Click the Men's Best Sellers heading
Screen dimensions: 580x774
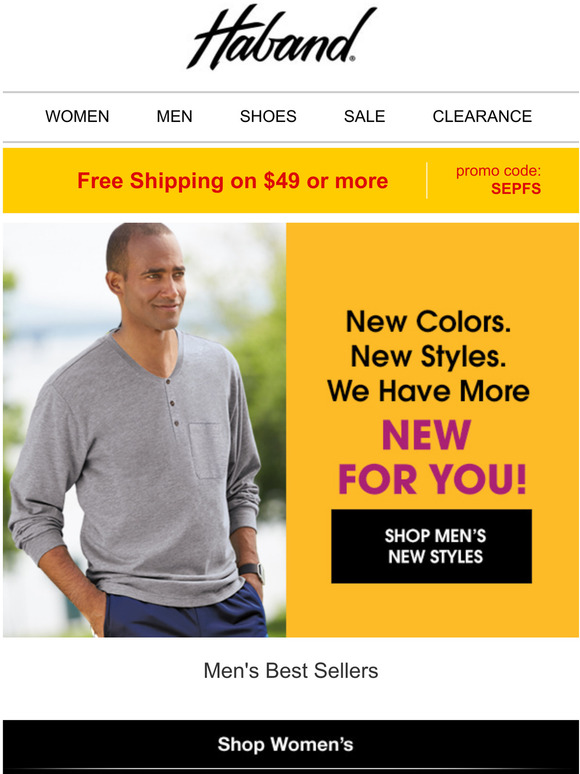(291, 671)
